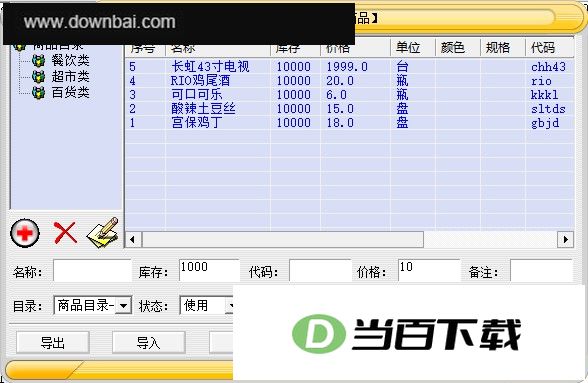
Task: Select the row 可口可乐
Action: pos(350,95)
